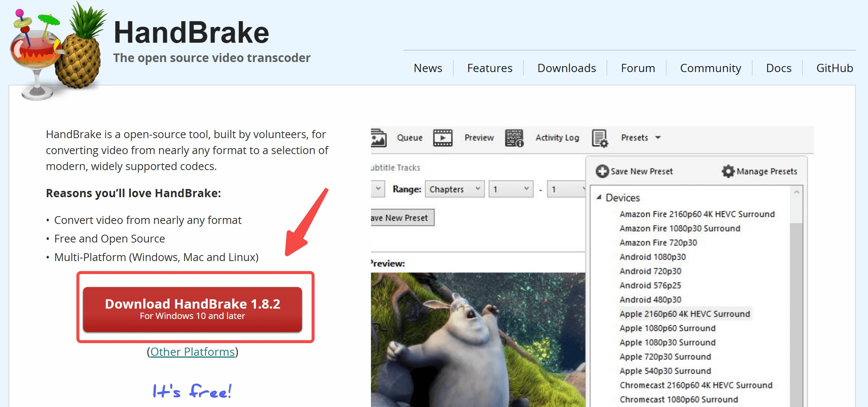Select Chromecast 2160p60 4K HEVC Surround preset
Image resolution: width=868 pixels, height=407 pixels.
[x=696, y=385]
